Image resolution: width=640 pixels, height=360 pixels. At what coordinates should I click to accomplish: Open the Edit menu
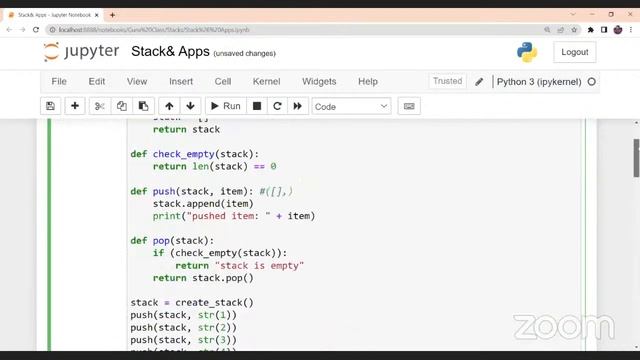pos(97,82)
